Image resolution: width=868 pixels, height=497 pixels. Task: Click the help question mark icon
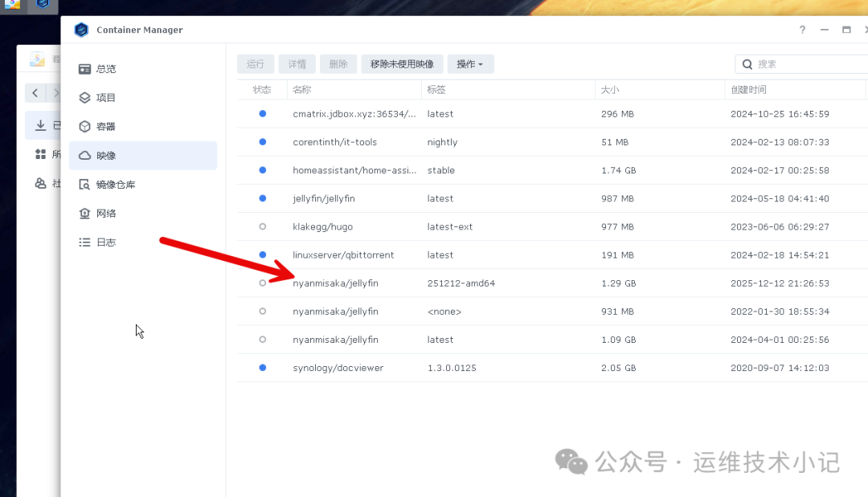[802, 30]
